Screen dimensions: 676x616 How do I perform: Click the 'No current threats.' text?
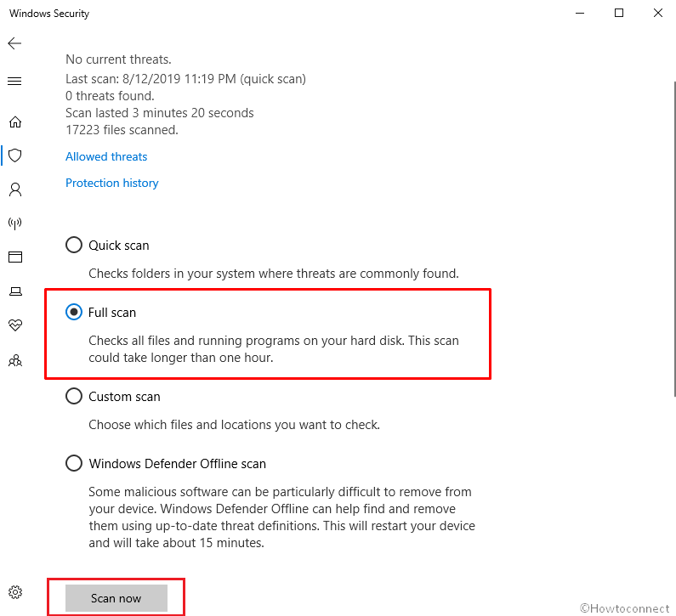click(x=118, y=59)
